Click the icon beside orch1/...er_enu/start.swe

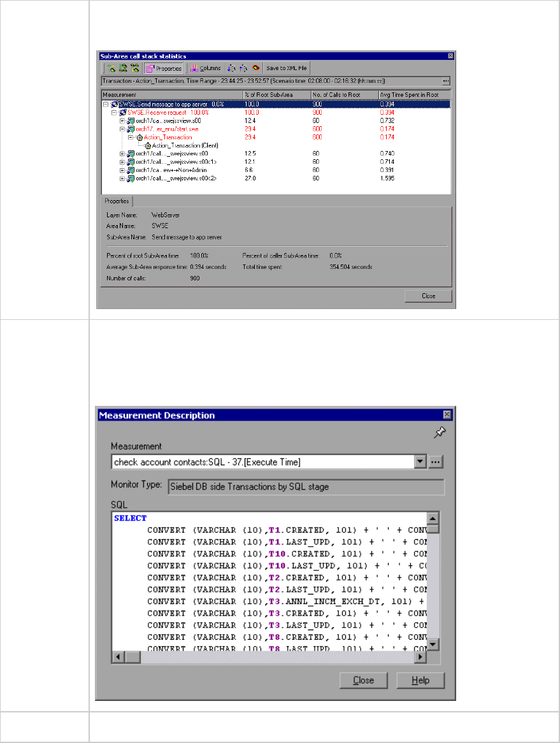pos(131,129)
